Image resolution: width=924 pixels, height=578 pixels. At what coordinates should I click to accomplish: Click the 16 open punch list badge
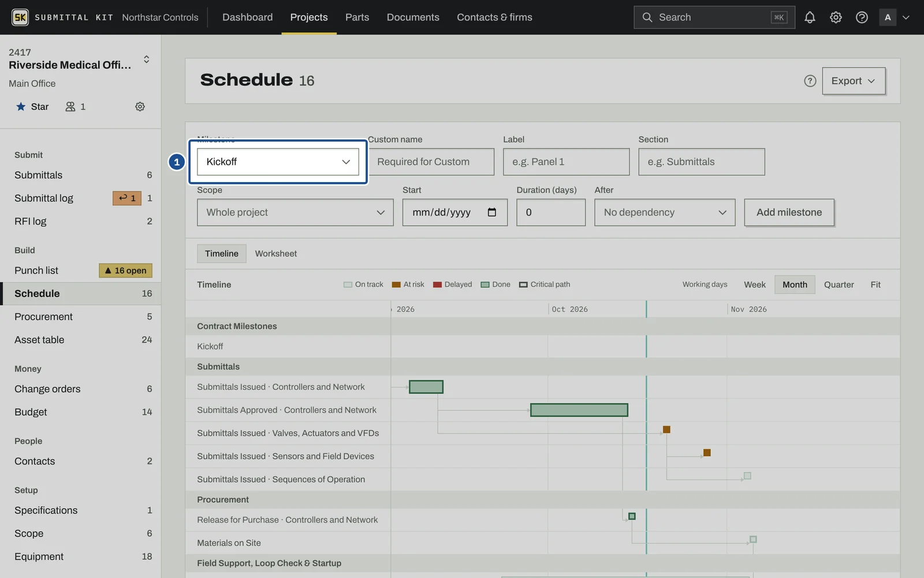point(125,271)
